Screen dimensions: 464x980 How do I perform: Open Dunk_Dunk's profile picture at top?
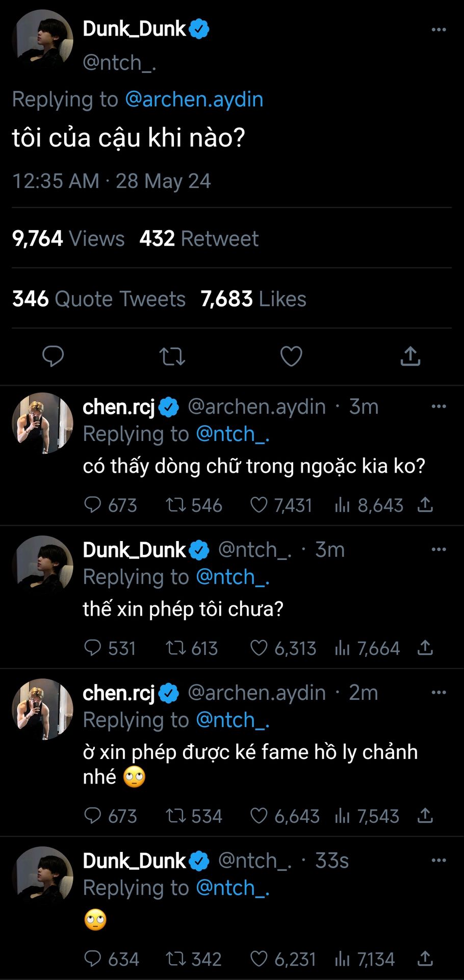43,40
